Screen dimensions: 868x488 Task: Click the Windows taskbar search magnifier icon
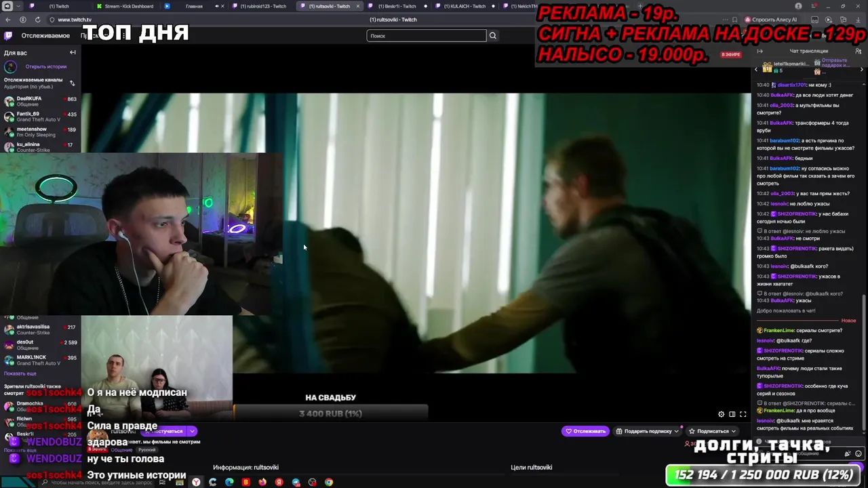coord(45,482)
